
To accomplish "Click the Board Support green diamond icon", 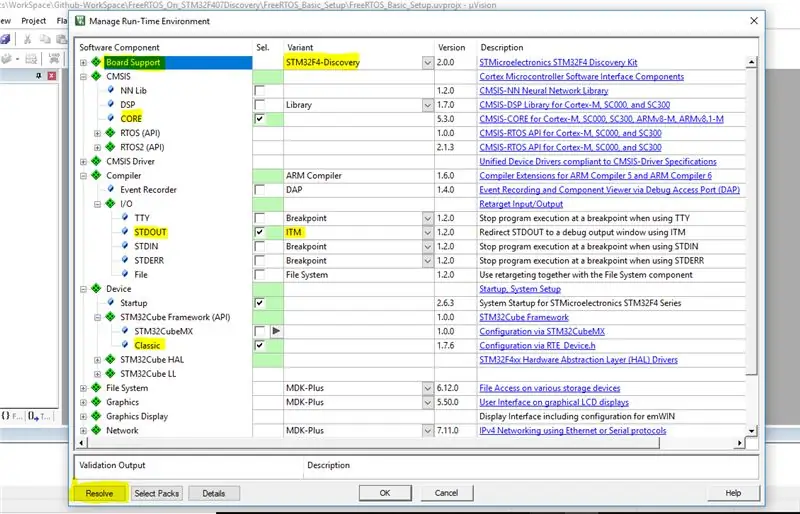I will coord(96,62).
